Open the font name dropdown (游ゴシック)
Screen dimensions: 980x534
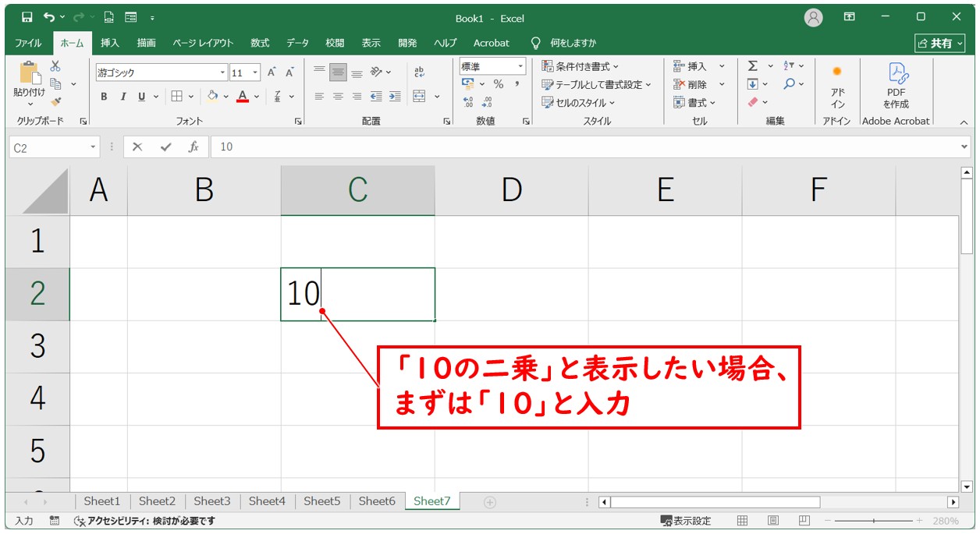222,72
